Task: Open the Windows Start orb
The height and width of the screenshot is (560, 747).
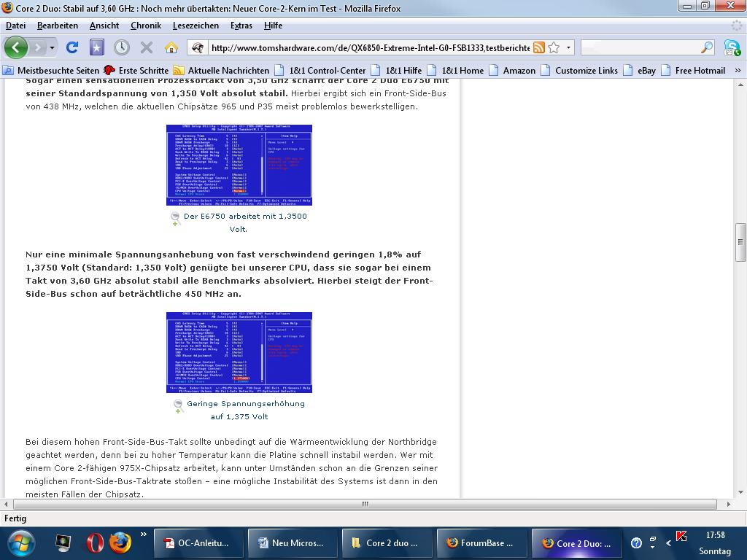Action: pos(20,543)
